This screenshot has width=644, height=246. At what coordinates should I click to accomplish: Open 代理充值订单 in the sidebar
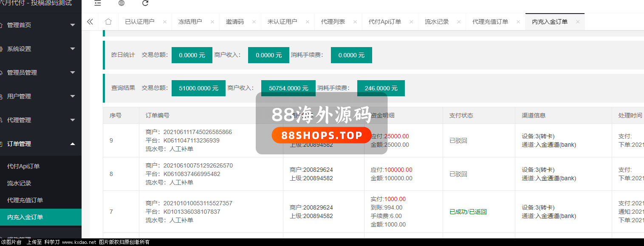(x=25, y=200)
